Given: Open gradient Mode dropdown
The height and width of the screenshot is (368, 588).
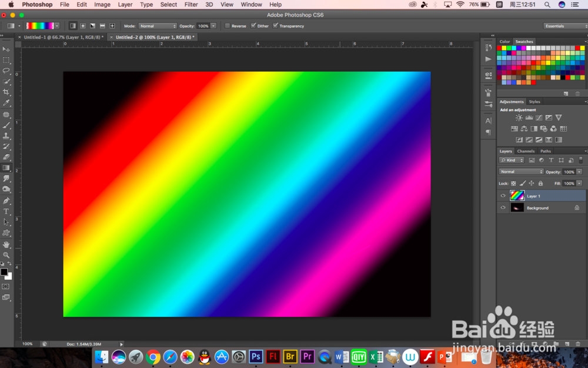Looking at the screenshot, I should [158, 26].
